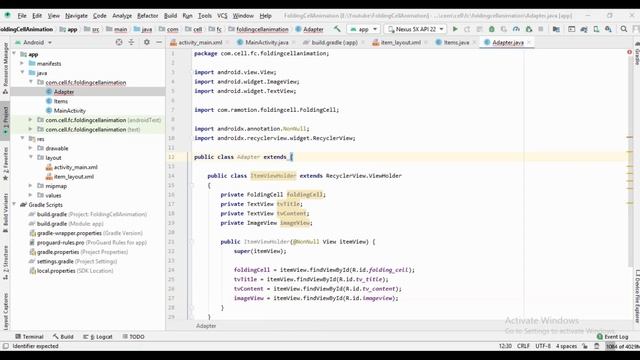The height and width of the screenshot is (360, 640).
Task: Collapse the java folder
Action: [x=22, y=73]
